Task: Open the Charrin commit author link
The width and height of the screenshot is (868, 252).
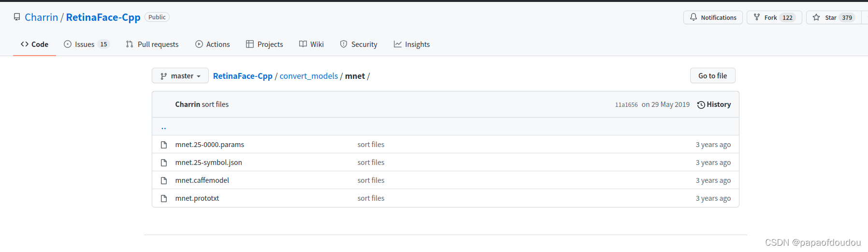Action: [188, 104]
